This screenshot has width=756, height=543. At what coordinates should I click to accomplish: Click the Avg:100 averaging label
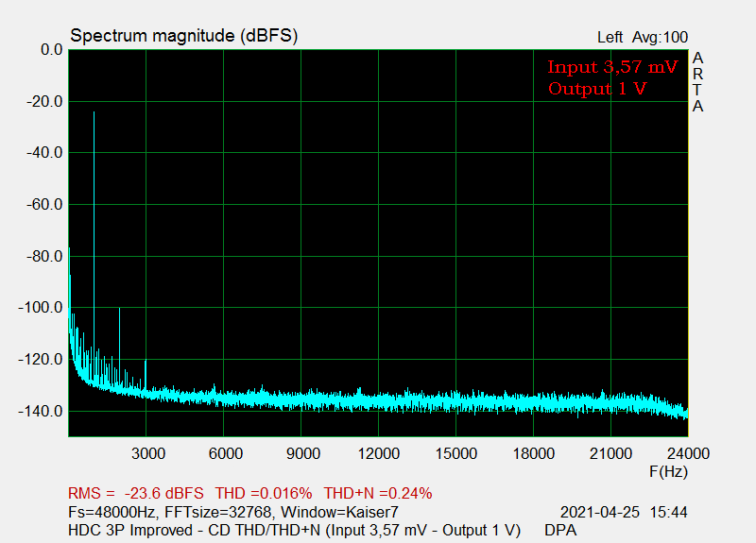[x=660, y=37]
